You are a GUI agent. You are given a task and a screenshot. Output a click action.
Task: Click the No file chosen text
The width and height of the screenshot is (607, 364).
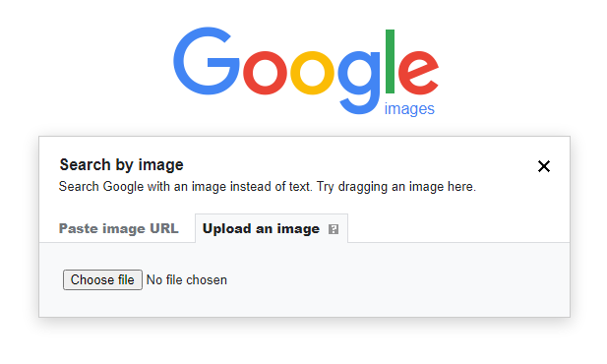(187, 280)
